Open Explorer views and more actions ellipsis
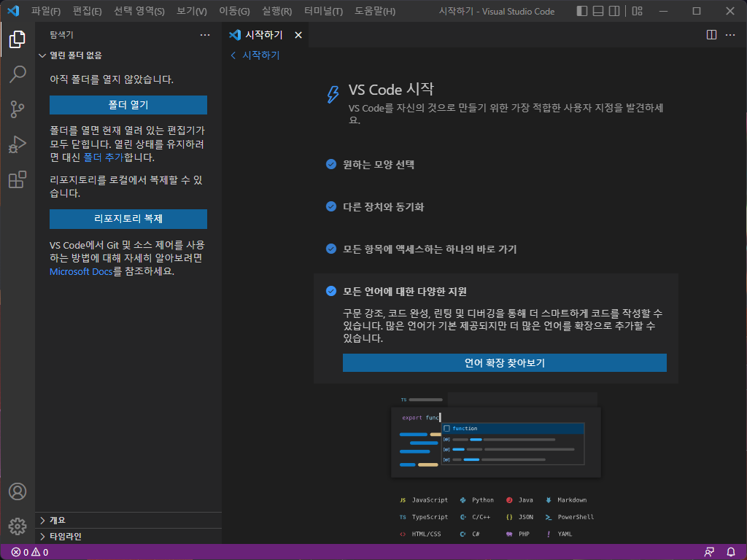 click(205, 35)
